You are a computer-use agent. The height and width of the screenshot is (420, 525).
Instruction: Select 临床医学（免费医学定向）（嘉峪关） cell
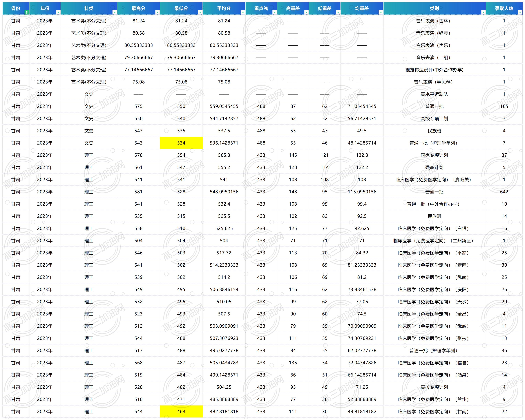point(434,180)
